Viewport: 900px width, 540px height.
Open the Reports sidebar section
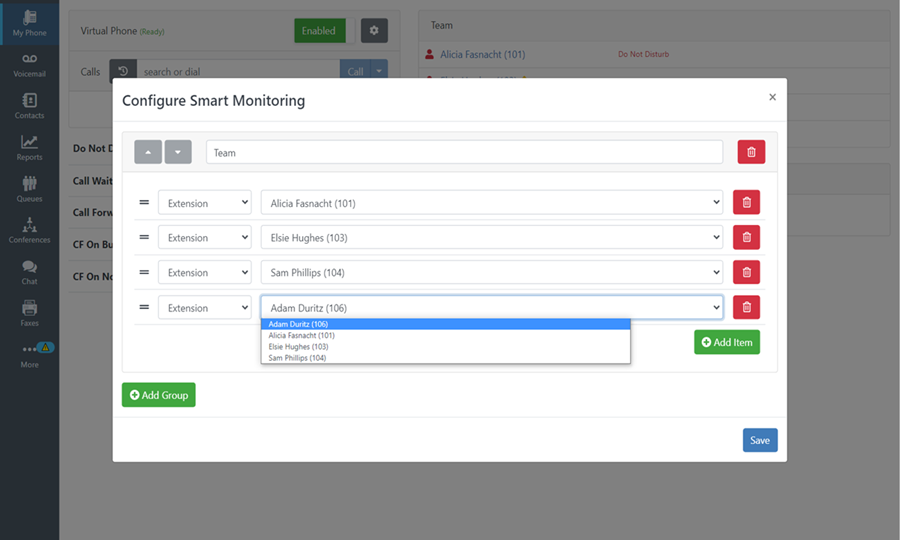tap(29, 147)
